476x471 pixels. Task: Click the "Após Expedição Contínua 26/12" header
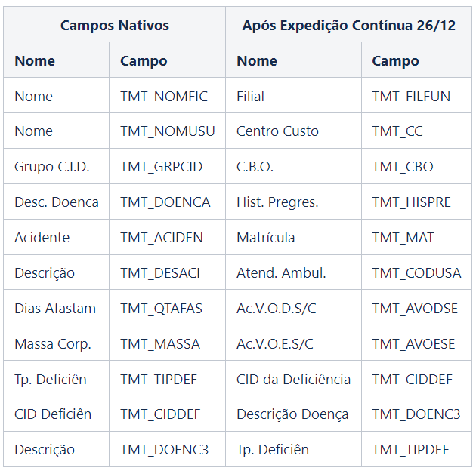point(348,26)
